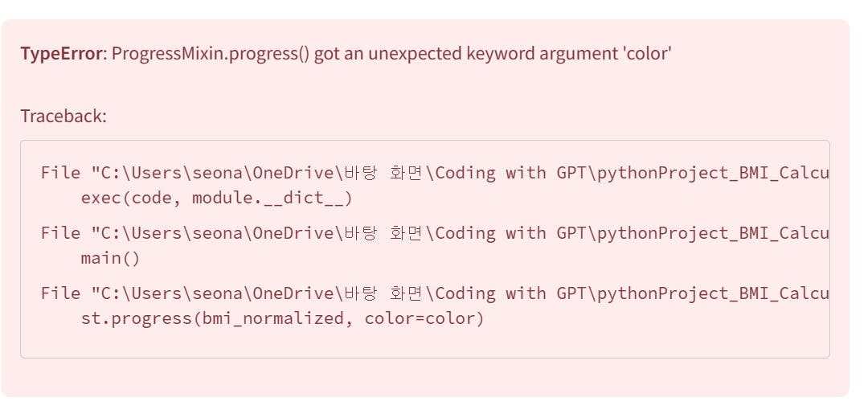Click the st.progress(bmi_normalized, color=color) line
This screenshot has height=418, width=868.
[x=282, y=318]
